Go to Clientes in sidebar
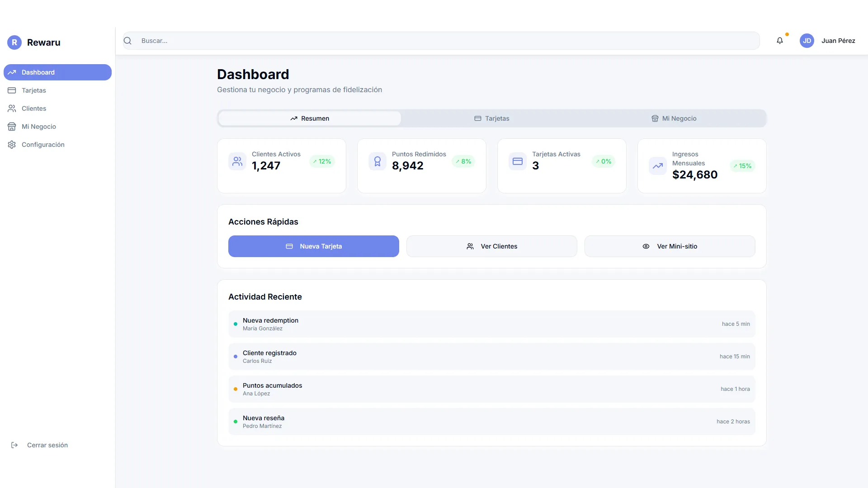Viewport: 868px width, 488px height. coord(34,108)
